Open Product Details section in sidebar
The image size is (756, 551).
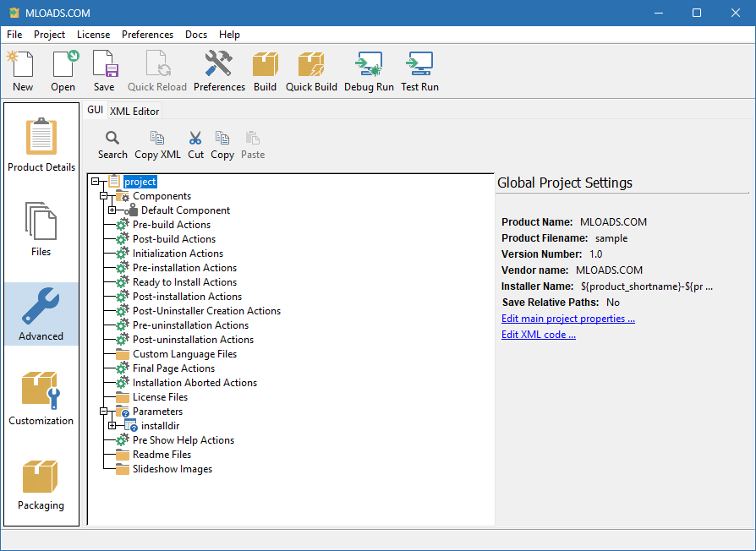click(41, 145)
